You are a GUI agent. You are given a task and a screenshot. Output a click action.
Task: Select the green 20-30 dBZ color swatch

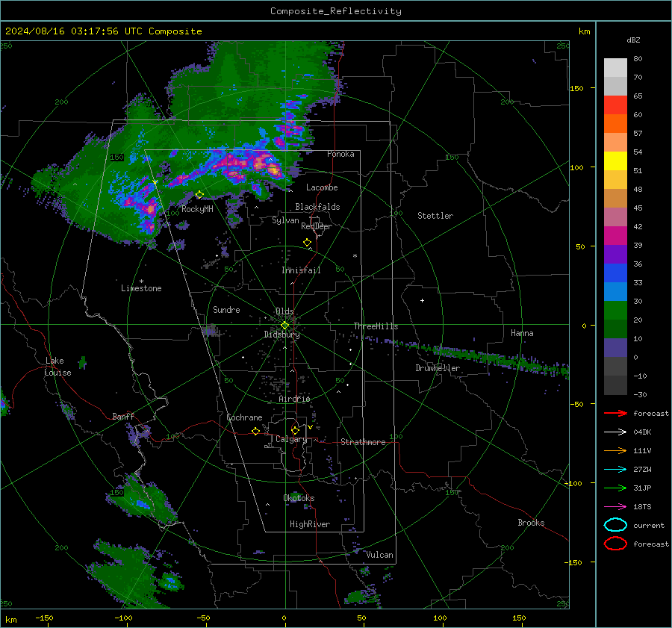pos(615,311)
